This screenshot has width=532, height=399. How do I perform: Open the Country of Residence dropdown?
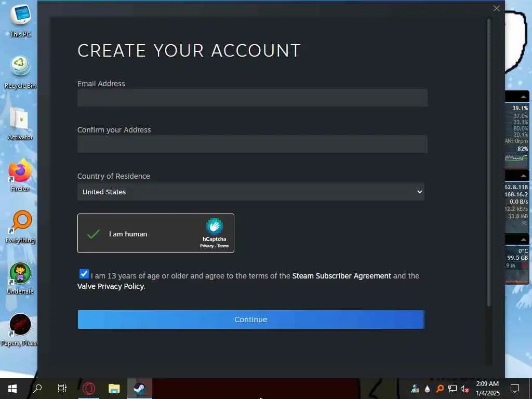click(251, 192)
